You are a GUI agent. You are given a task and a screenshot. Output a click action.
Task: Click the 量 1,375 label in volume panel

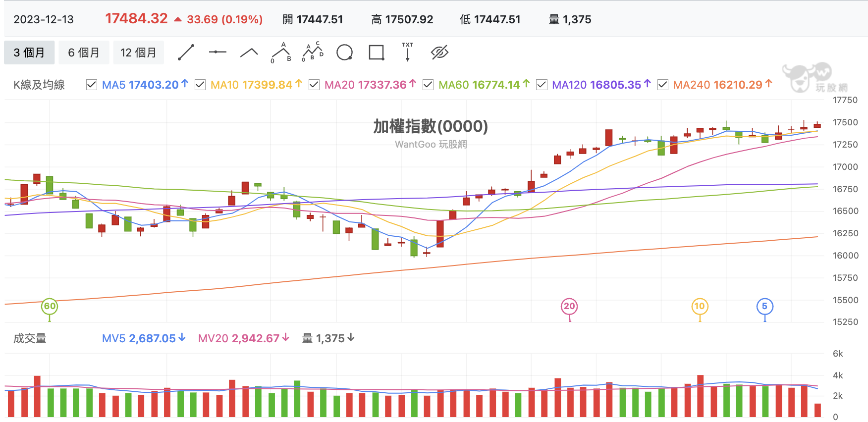(x=328, y=338)
